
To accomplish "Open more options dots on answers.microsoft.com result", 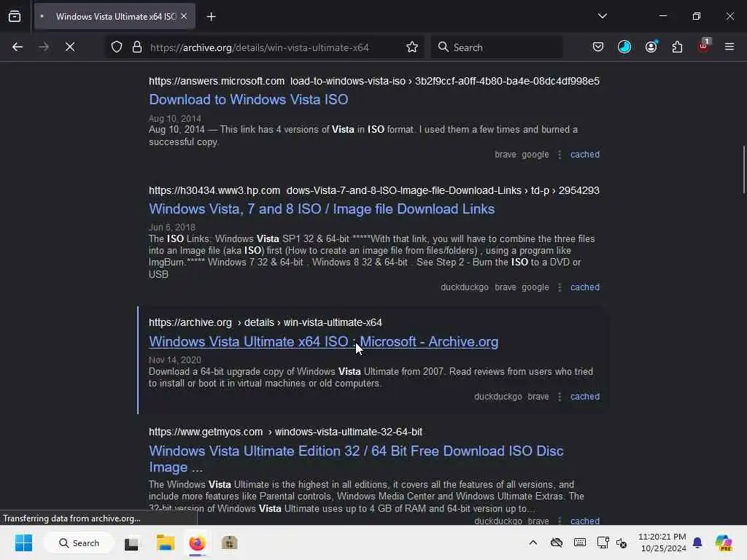I will [560, 155].
